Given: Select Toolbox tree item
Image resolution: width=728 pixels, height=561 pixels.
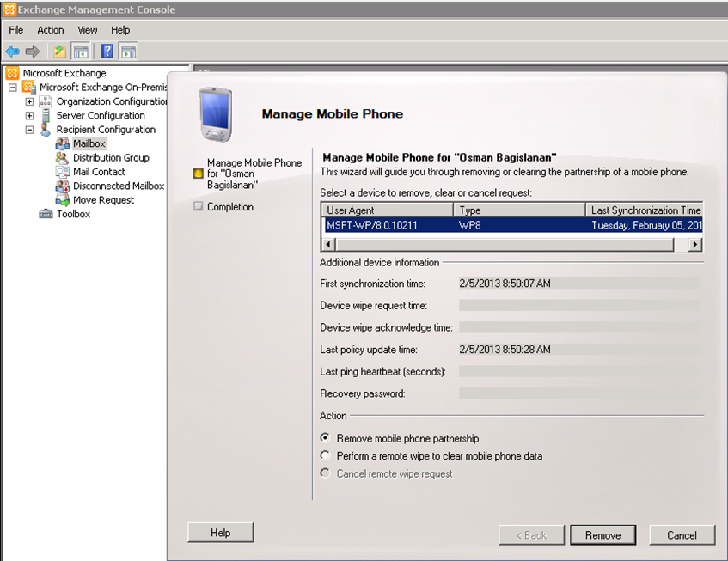Looking at the screenshot, I should tap(73, 214).
